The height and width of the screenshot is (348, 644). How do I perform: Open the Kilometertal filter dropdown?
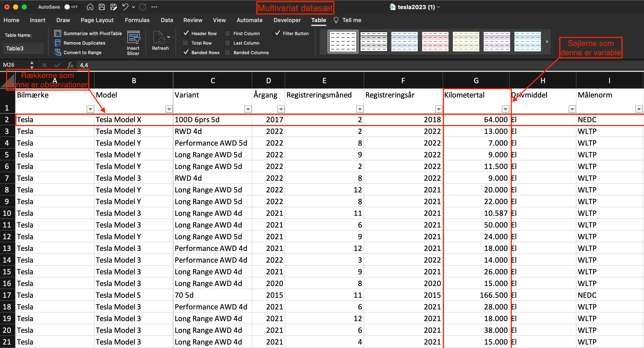coord(505,109)
